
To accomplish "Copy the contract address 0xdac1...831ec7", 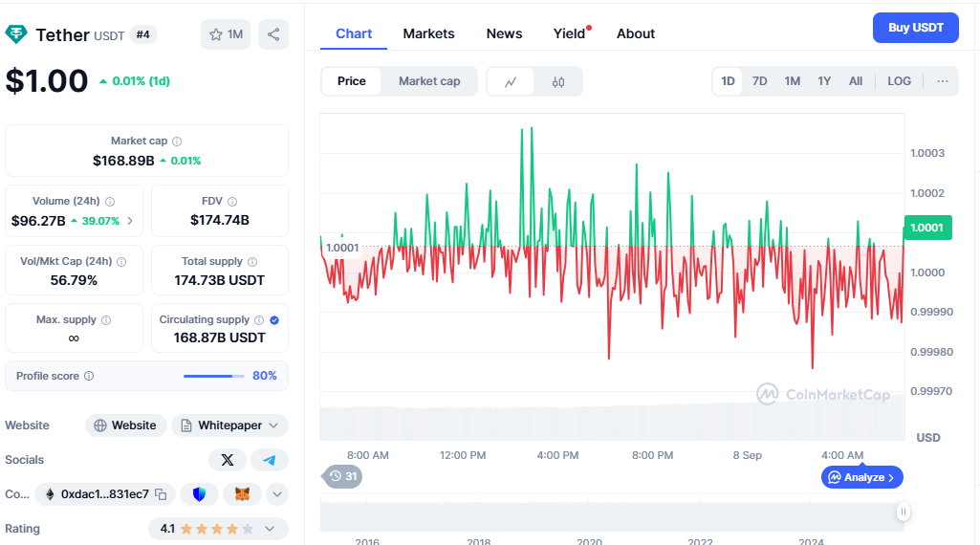I will 161,494.
